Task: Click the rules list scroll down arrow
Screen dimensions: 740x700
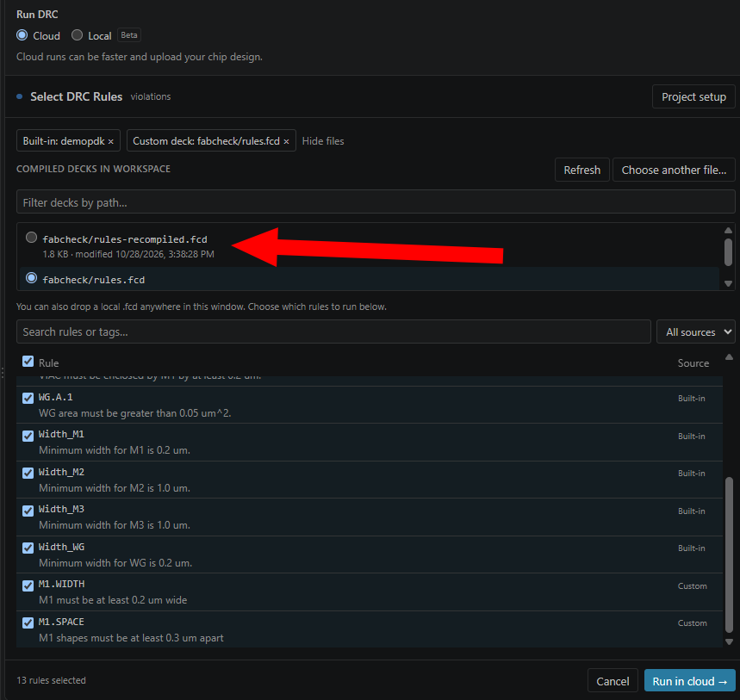Action: (729, 641)
